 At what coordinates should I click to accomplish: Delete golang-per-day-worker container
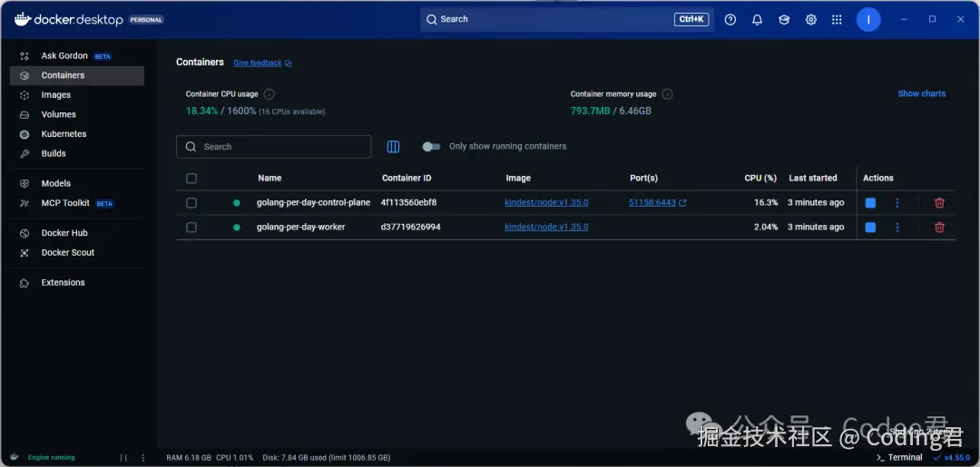click(939, 228)
